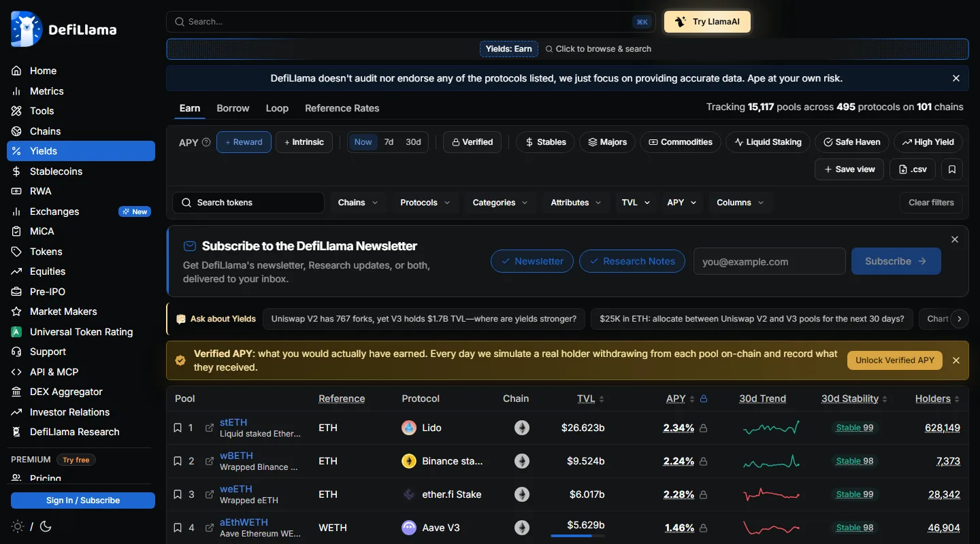The width and height of the screenshot is (980, 544).
Task: Switch to dark mode moon icon
Action: (x=46, y=526)
